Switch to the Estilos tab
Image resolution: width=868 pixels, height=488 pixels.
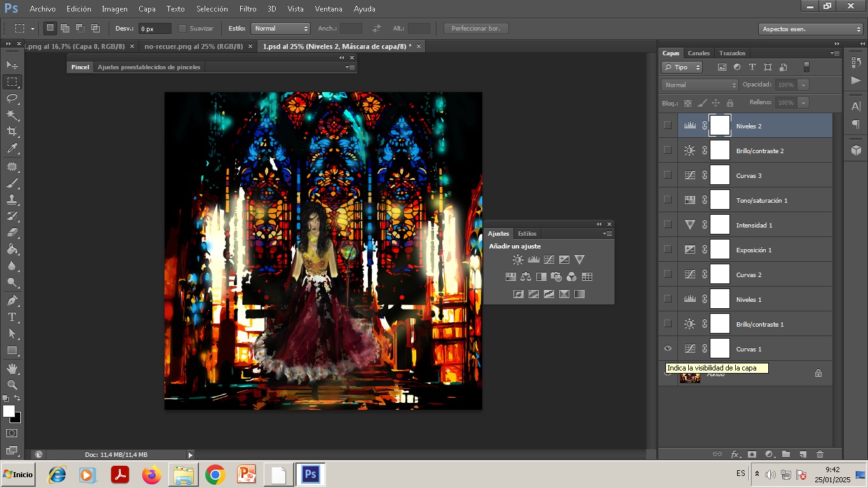527,233
